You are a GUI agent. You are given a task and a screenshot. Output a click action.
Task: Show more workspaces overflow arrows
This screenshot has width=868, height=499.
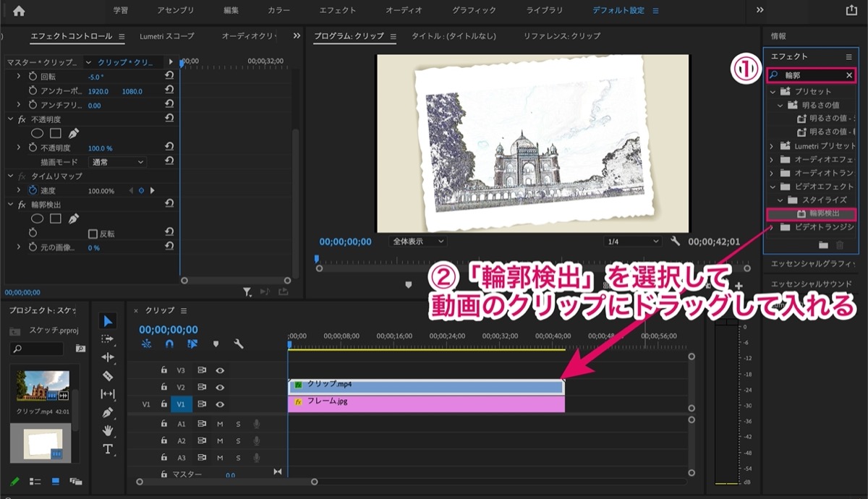coord(759,10)
